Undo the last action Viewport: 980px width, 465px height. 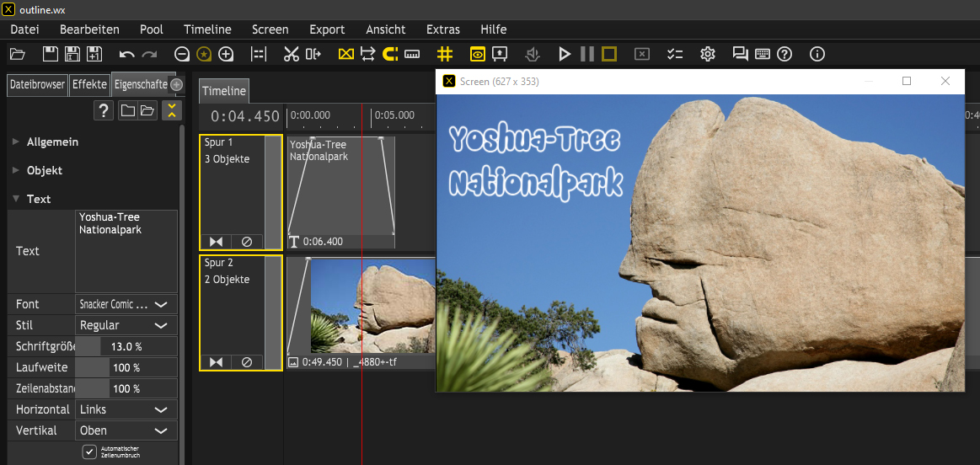point(127,55)
